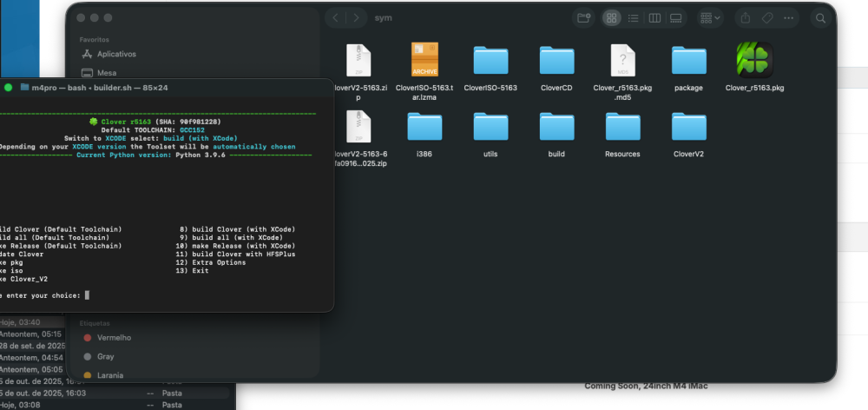
Task: Select the CloverCD folder
Action: [556, 60]
